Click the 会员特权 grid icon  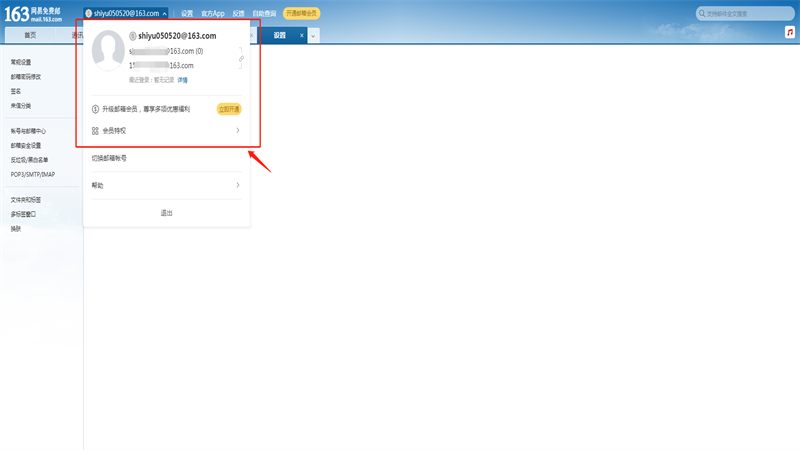[x=95, y=131]
